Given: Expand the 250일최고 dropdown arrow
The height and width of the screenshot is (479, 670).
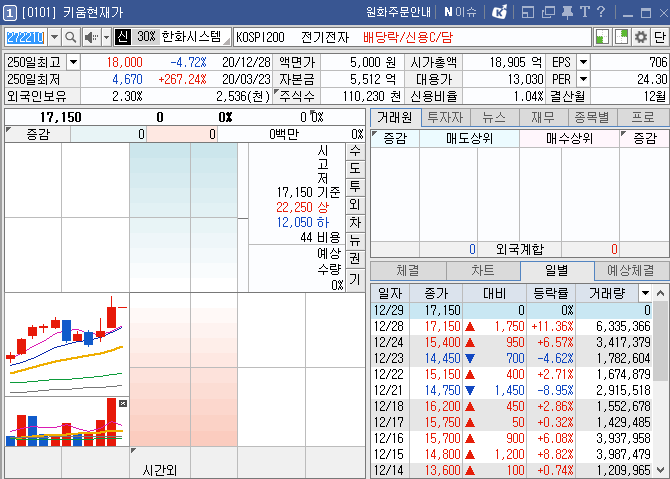Looking at the screenshot, I should [x=73, y=62].
